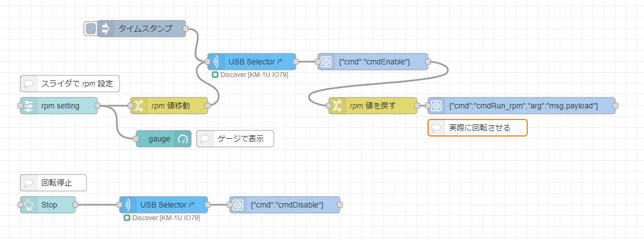Viewport: 644px width, 240px height.
Task: Click output port of lower USB Selector node
Action: pyautogui.click(x=207, y=205)
